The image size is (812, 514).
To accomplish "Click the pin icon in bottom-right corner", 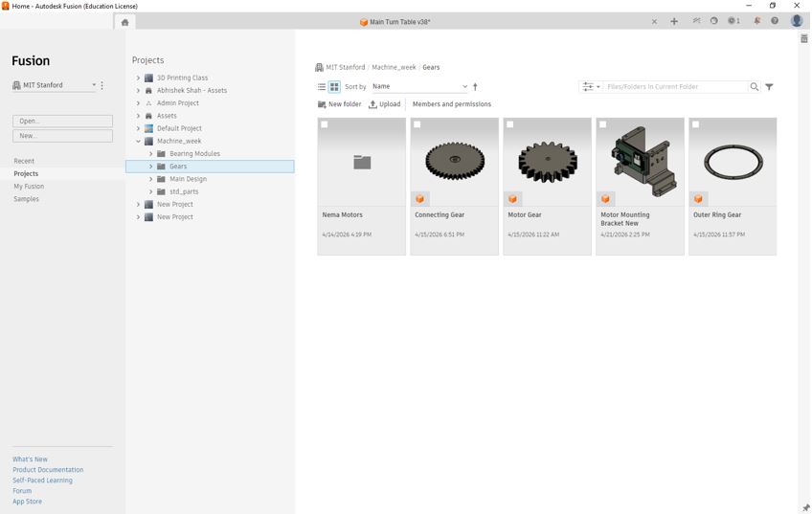I will [806, 508].
